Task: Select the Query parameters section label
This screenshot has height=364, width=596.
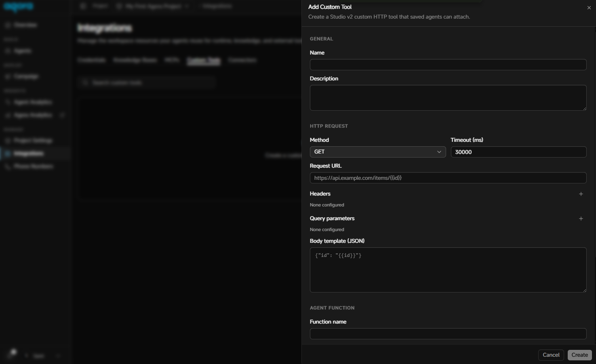Action: coord(332,219)
